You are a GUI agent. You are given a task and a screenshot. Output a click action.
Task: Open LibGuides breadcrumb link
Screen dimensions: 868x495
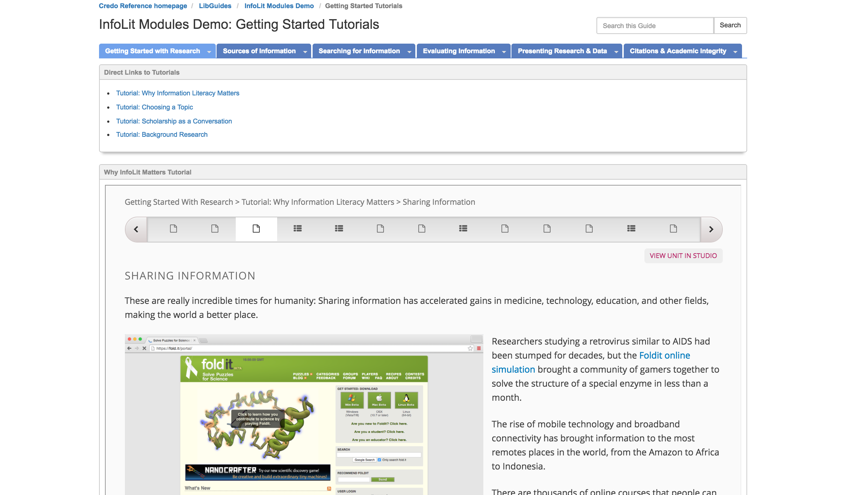215,6
